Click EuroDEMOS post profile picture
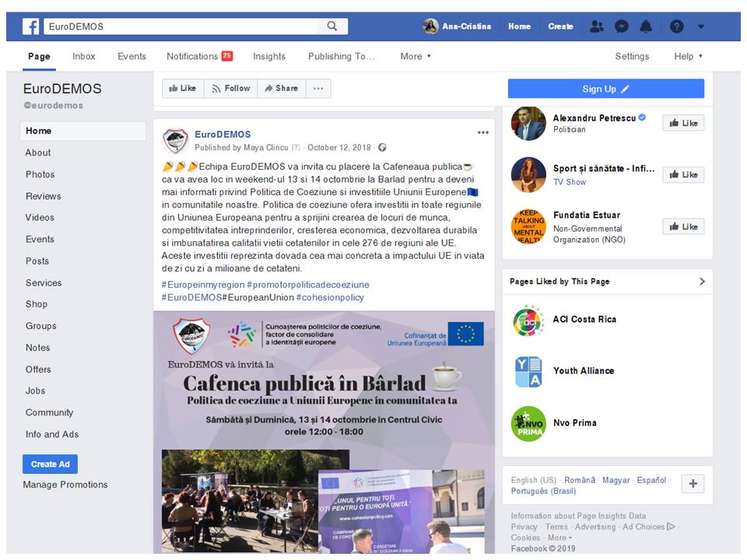 (x=175, y=141)
